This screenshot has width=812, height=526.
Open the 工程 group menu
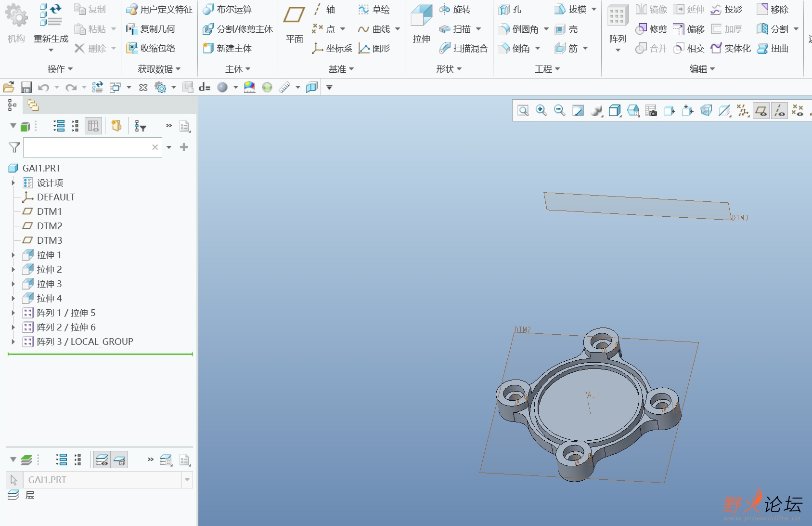coord(547,69)
